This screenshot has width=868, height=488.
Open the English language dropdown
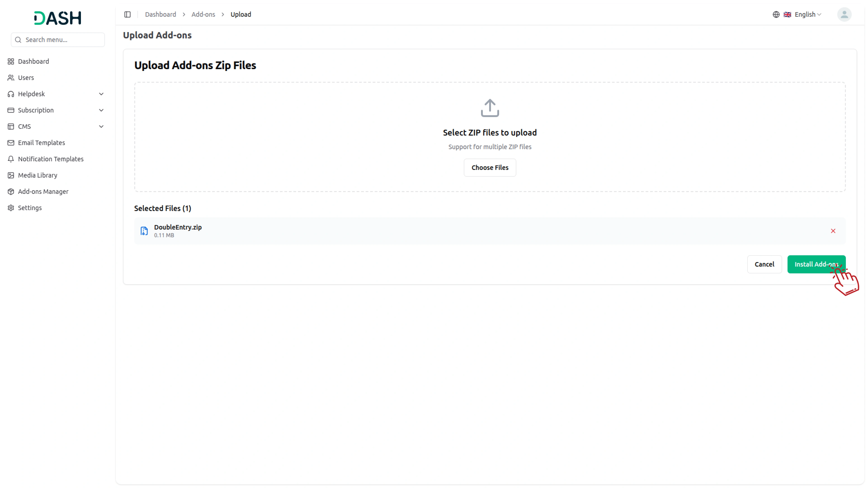pos(808,14)
